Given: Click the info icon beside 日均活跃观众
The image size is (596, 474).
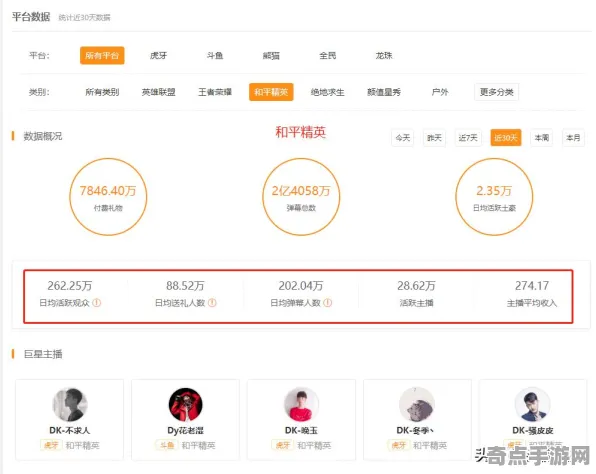Looking at the screenshot, I should click(x=97, y=303).
